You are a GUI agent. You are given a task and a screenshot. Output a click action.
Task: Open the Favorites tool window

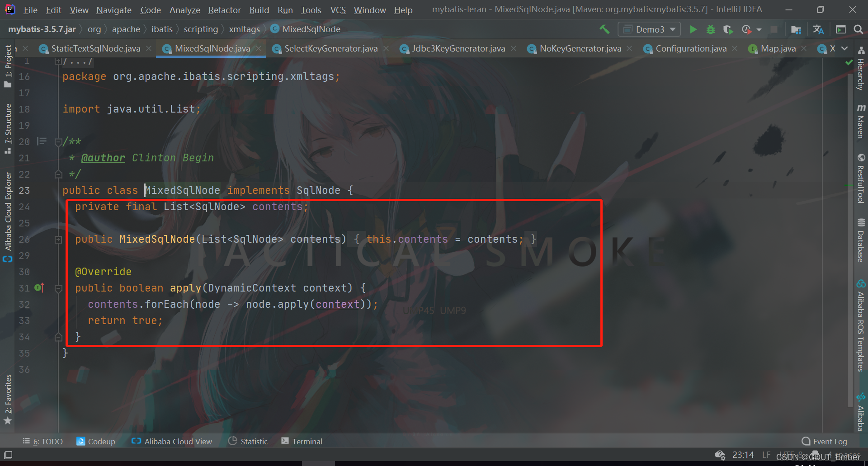(8, 400)
